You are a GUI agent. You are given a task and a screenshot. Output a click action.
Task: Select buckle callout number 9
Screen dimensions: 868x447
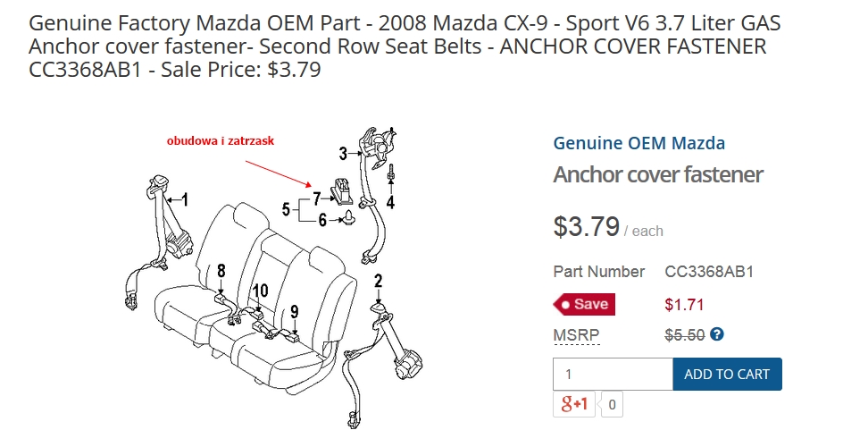pyautogui.click(x=293, y=311)
